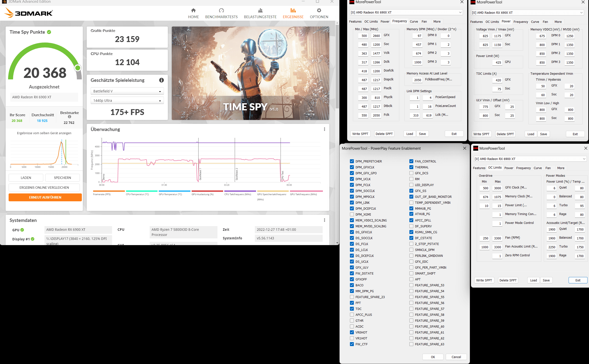This screenshot has height=364, width=589.
Task: Open GPU selector in OC Limits MorePowerTool window
Action: 530,159
